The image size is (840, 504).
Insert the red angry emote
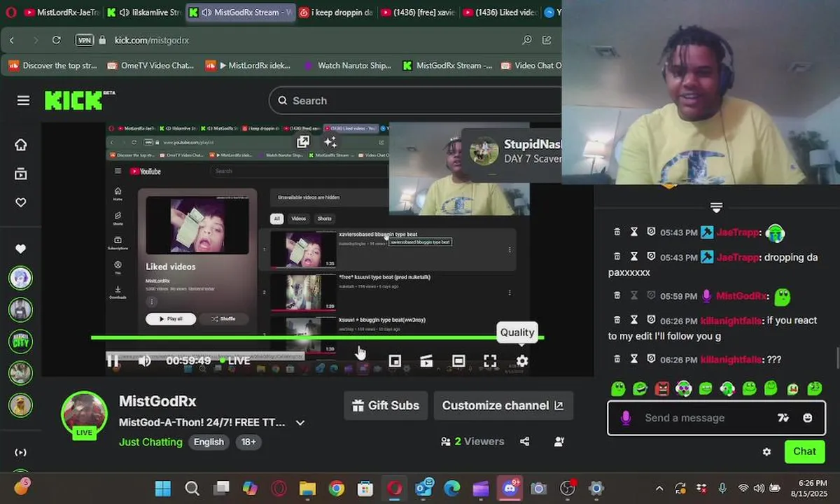662,388
